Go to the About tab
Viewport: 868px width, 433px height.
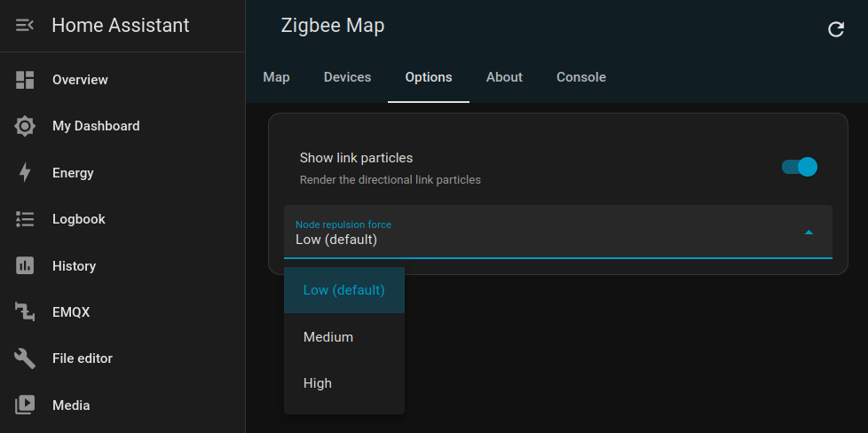504,77
